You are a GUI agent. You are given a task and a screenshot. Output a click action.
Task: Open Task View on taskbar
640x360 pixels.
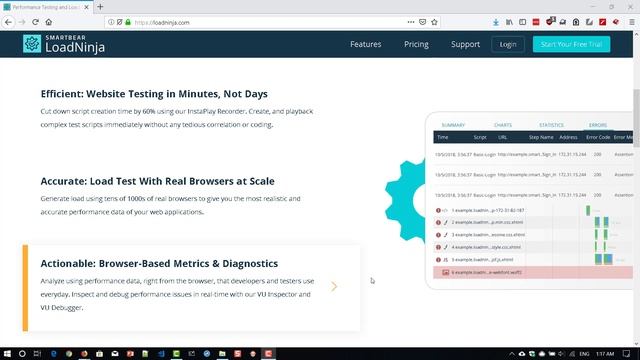(x=37, y=353)
